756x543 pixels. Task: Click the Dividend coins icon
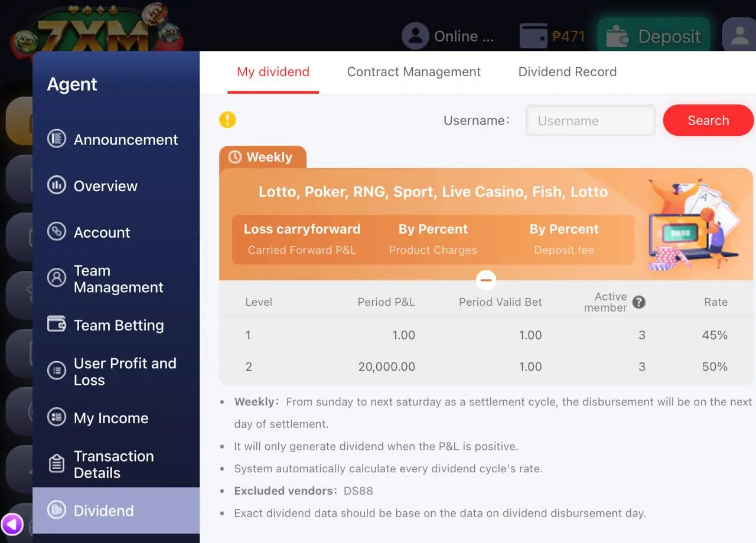[x=57, y=510]
